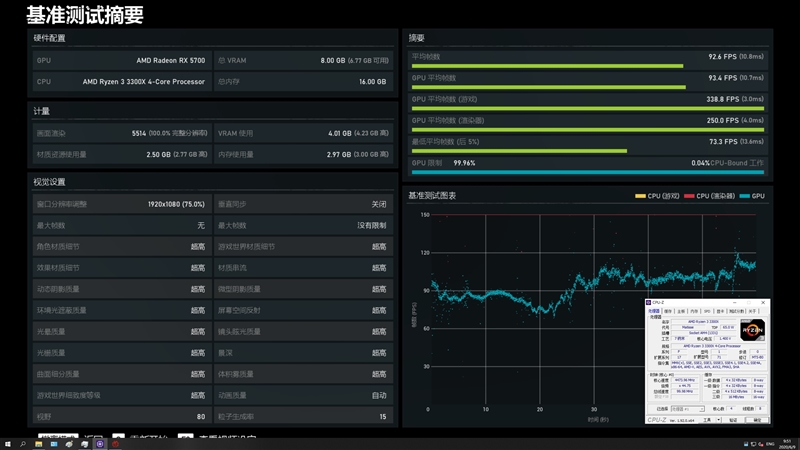Image resolution: width=800 pixels, height=450 pixels.
Task: Click the Ryzen logo in CPU-Z
Action: click(752, 330)
